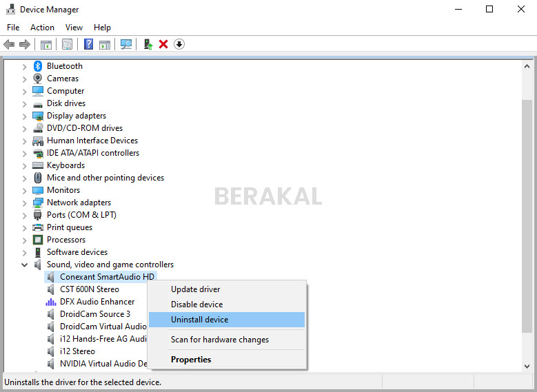Screen dimensions: 537x392
Task: Open the Action menu
Action: click(42, 28)
